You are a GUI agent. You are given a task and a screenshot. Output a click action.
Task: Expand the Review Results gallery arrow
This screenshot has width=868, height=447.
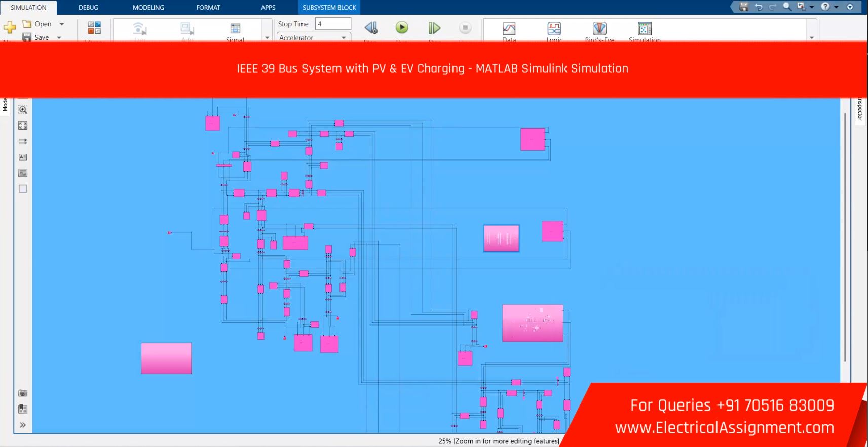click(811, 37)
